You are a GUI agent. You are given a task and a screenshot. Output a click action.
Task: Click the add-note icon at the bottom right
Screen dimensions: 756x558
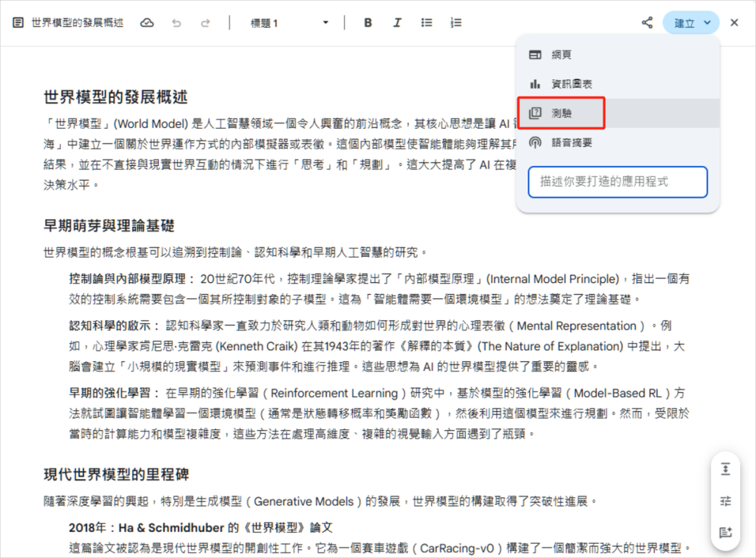[726, 533]
